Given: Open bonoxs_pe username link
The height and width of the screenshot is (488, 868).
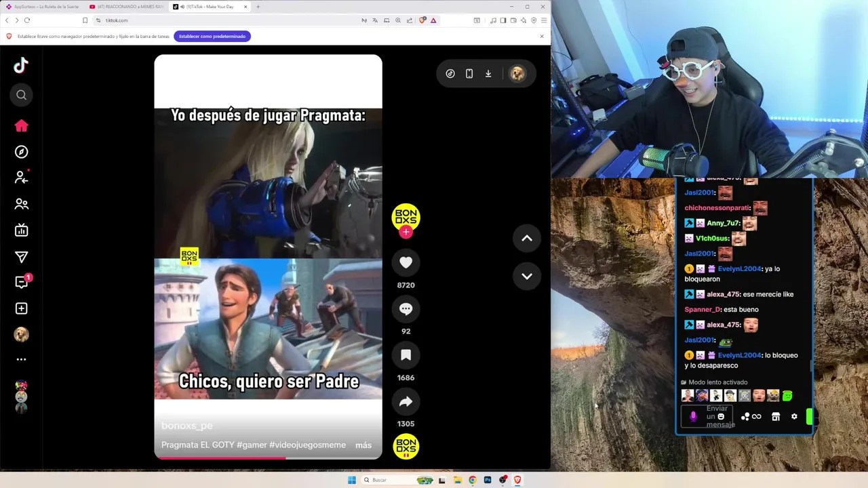Looking at the screenshot, I should (x=187, y=426).
